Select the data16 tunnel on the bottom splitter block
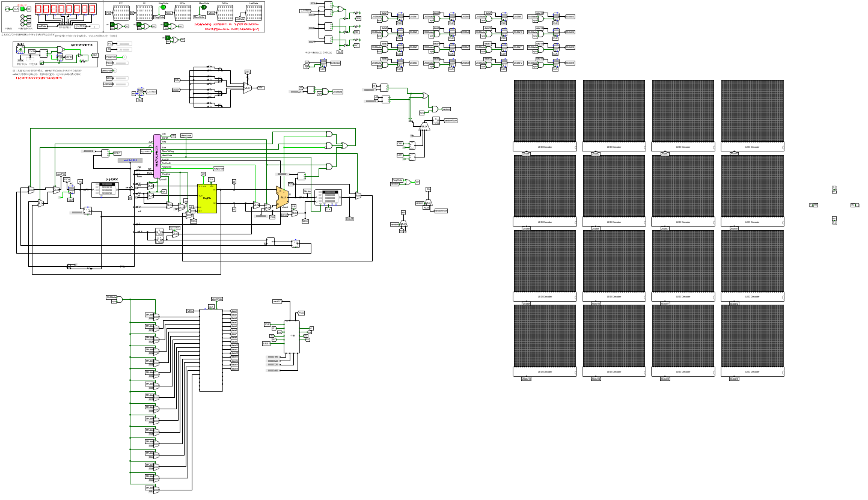This screenshot has height=500, width=868. pos(234,369)
